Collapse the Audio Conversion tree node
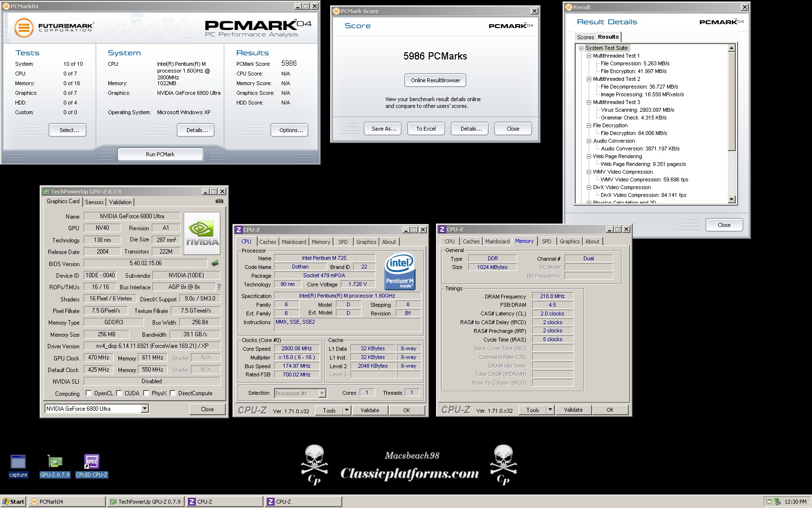Image resolution: width=812 pixels, height=508 pixels. [x=589, y=141]
